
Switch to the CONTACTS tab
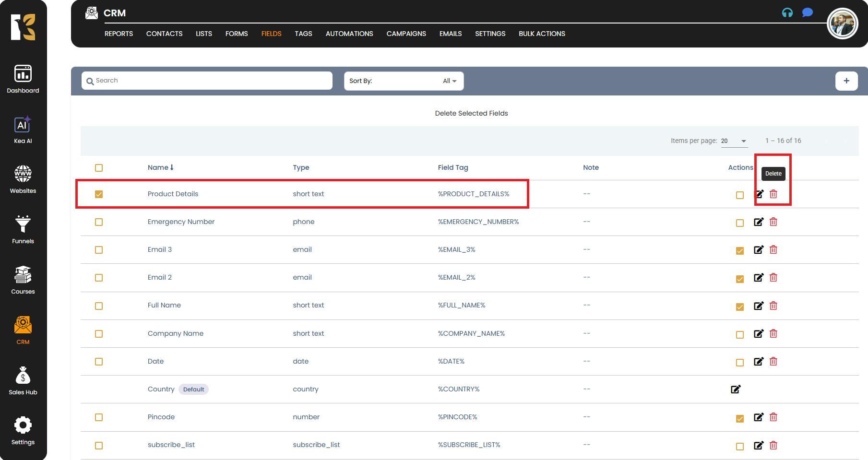(x=164, y=34)
